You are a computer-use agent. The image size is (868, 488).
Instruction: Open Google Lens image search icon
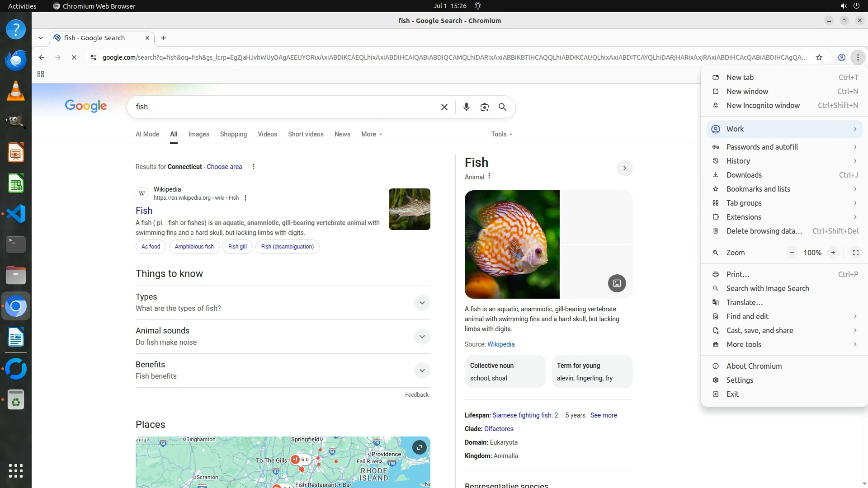point(484,107)
